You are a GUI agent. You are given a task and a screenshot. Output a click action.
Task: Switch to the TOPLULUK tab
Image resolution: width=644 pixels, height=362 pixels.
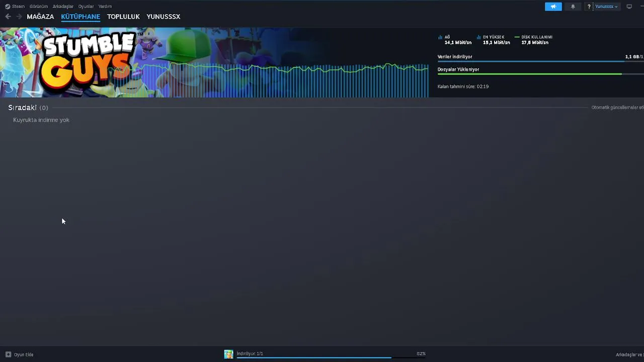[123, 17]
